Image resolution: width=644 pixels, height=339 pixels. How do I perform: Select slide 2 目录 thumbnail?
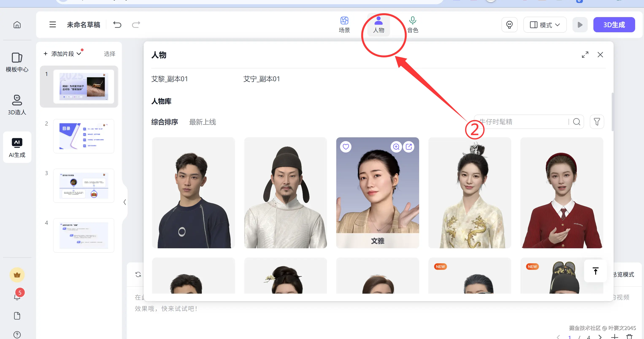coord(84,136)
